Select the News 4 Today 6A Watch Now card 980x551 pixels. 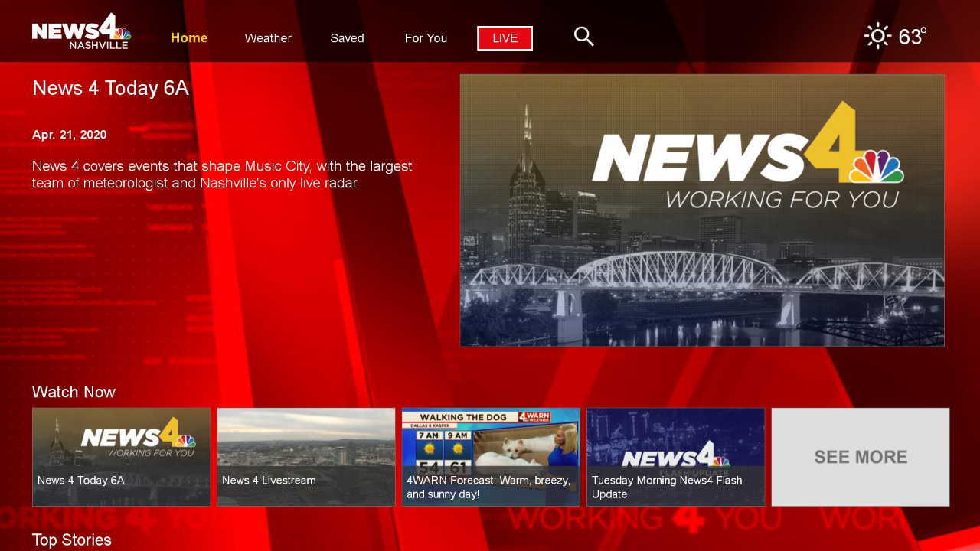(x=120, y=457)
